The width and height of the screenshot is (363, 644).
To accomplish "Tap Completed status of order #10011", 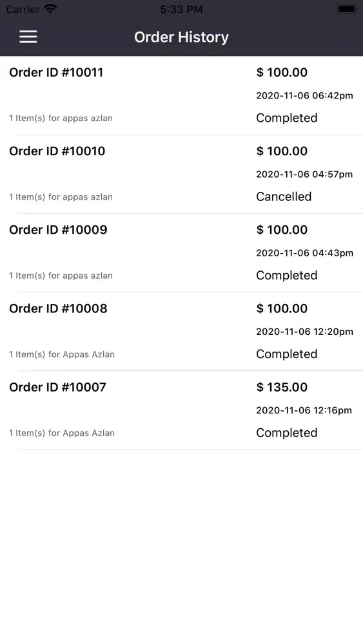I will (286, 118).
